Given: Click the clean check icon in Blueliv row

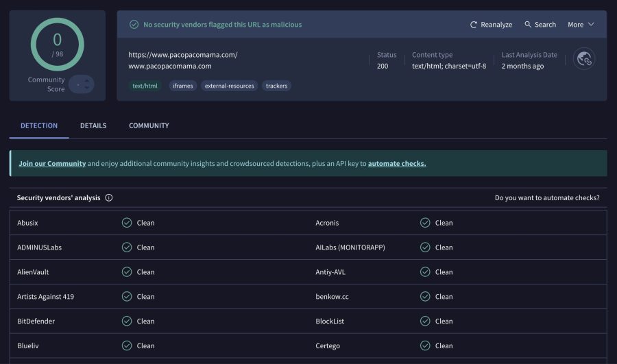Looking at the screenshot, I should [x=127, y=345].
